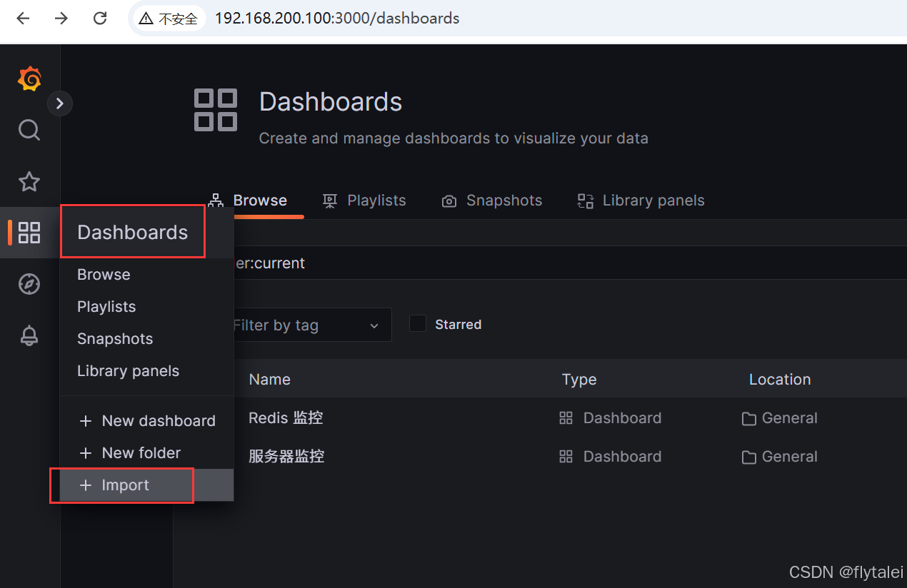Choose Library panels from Dashboards menu
907x588 pixels.
pos(128,371)
